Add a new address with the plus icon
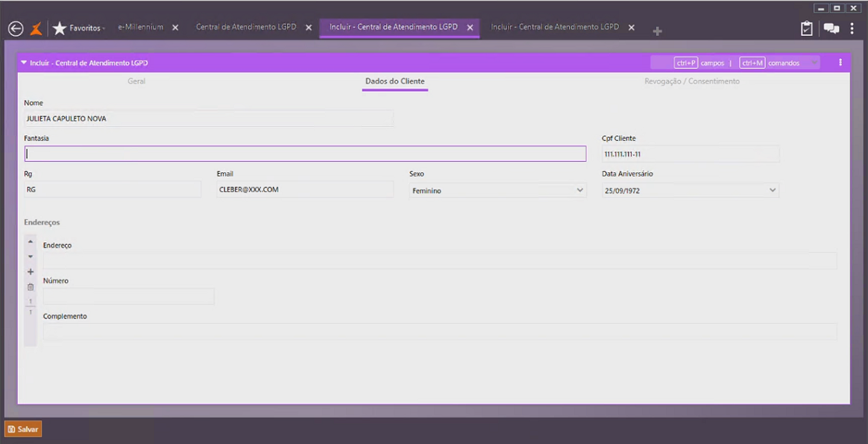The height and width of the screenshot is (444, 868). click(x=31, y=272)
